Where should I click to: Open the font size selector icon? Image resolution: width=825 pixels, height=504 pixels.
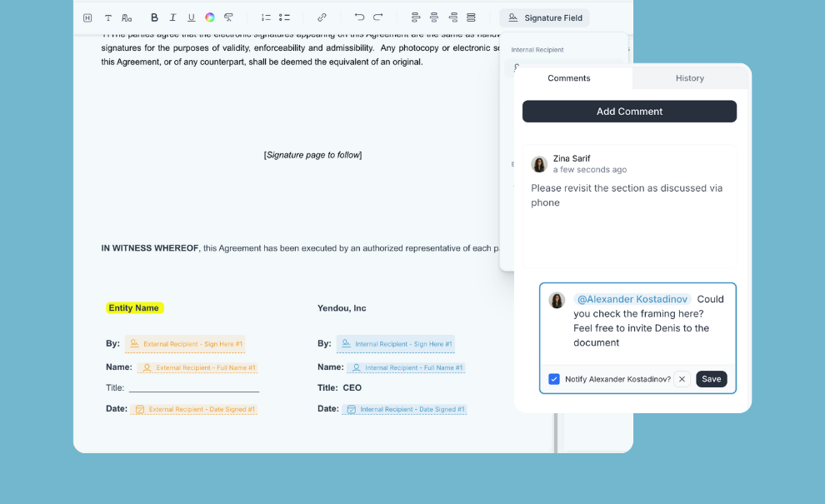127,17
